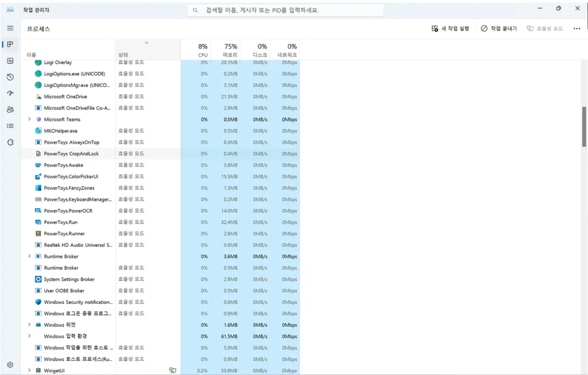
Task: Sort by the CPU column header
Action: (x=196, y=49)
